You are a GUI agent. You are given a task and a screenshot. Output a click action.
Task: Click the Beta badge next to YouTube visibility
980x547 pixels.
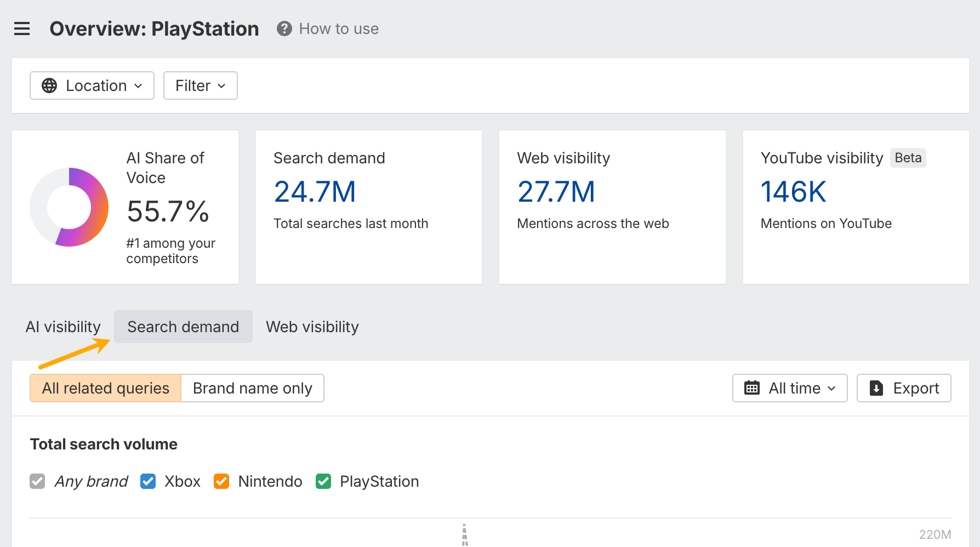[908, 158]
